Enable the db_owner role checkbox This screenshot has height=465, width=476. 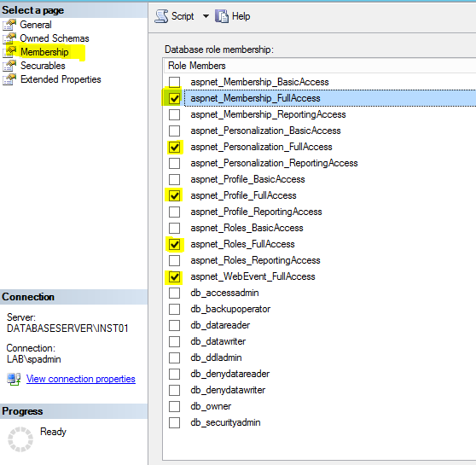click(x=175, y=406)
